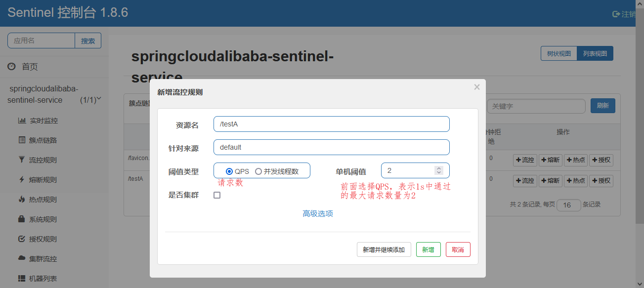Enable the 是否集群 checkbox

(x=217, y=195)
